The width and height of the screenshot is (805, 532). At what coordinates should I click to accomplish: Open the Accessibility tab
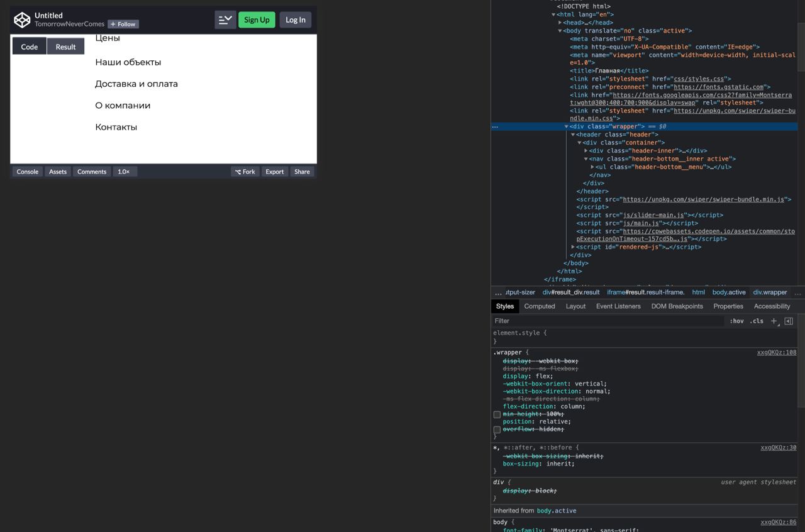772,306
